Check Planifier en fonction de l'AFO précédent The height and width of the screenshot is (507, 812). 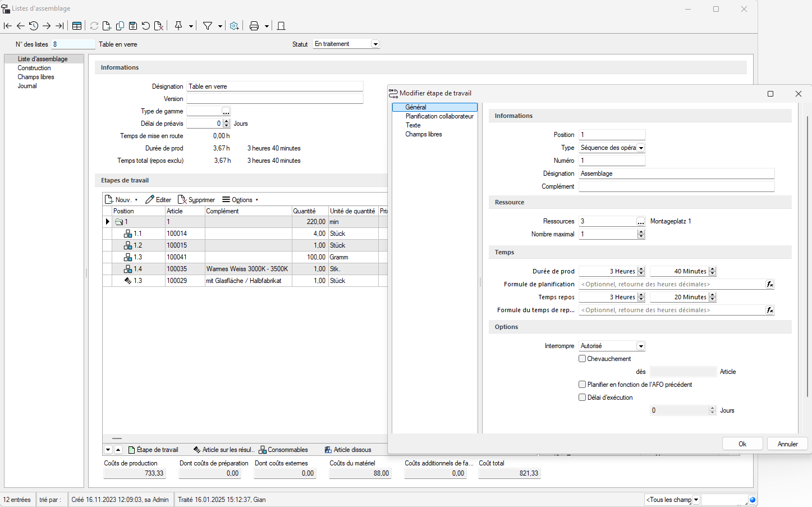pos(582,385)
